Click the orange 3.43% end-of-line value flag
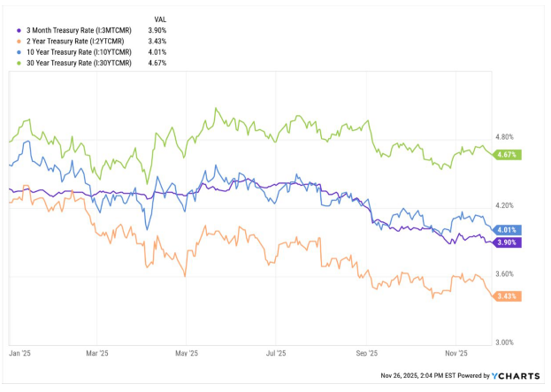551x392 pixels. pos(509,296)
